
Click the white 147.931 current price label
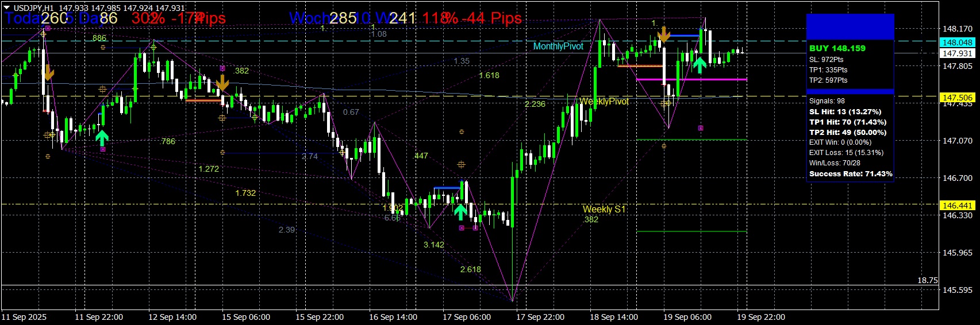[x=957, y=53]
